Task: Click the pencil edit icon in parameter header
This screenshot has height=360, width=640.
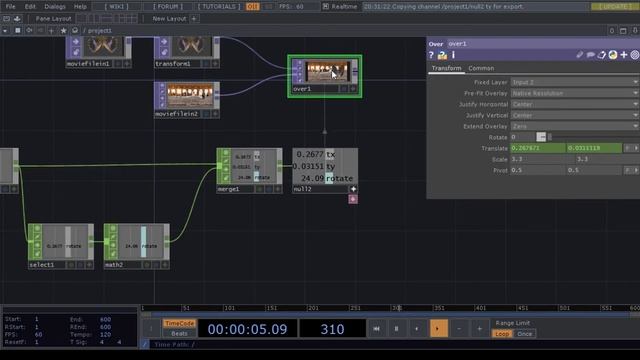Action: coord(580,55)
